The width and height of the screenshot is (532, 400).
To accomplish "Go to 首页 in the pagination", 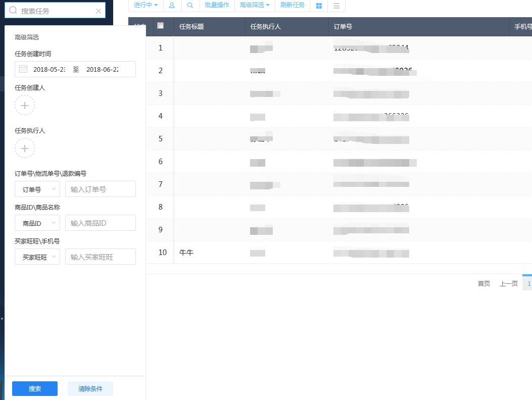I will coord(483,284).
